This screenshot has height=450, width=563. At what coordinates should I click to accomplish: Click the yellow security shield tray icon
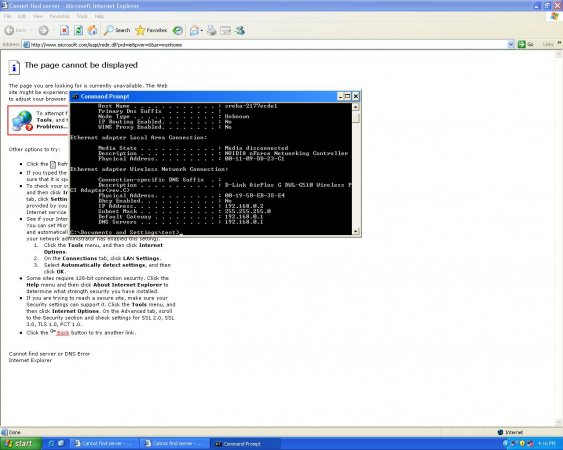tap(522, 444)
